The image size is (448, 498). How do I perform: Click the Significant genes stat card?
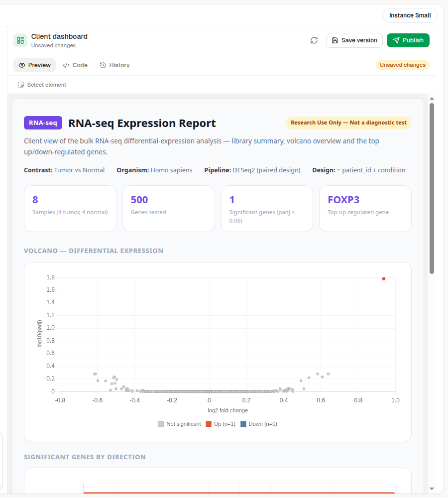tap(267, 209)
